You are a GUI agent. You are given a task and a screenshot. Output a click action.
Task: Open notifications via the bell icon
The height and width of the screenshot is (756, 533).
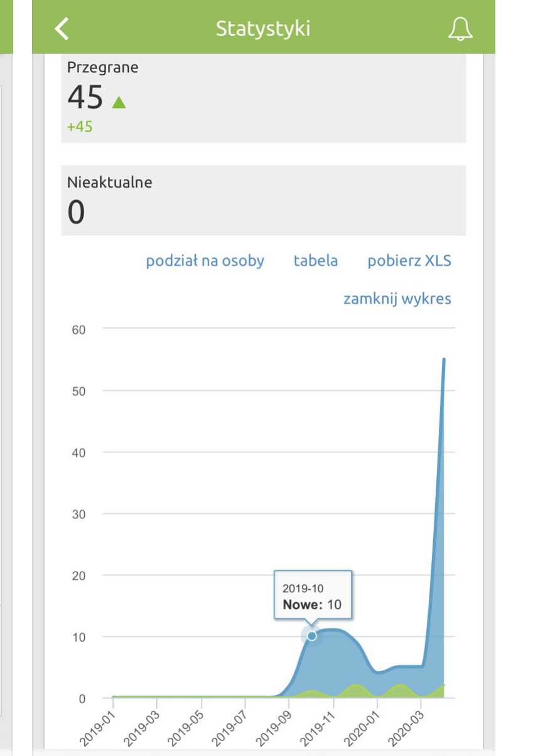(460, 29)
